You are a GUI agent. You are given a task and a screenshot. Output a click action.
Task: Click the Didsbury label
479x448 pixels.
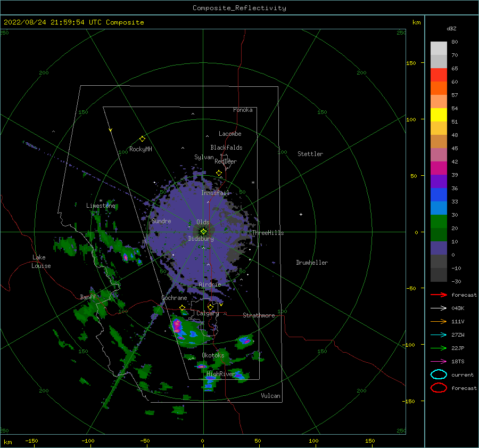point(201,239)
